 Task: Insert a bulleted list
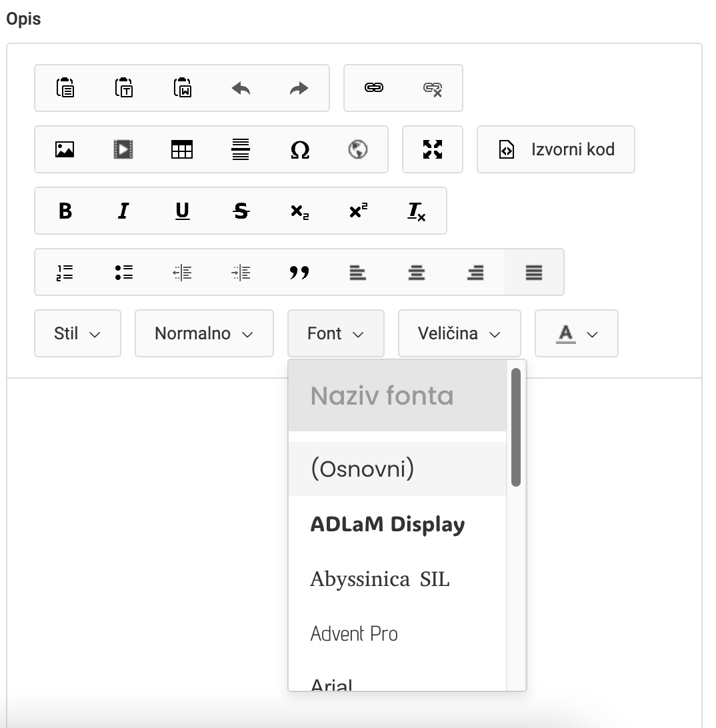(x=123, y=272)
